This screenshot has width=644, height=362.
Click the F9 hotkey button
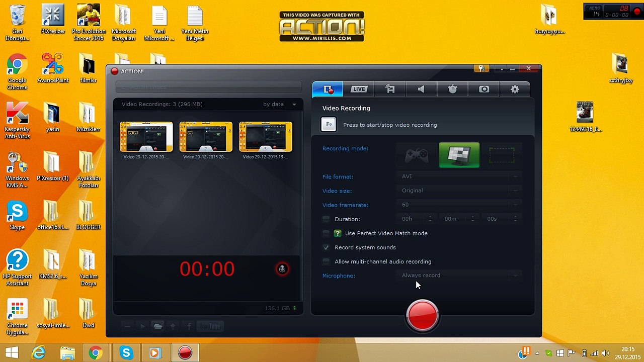(x=329, y=124)
